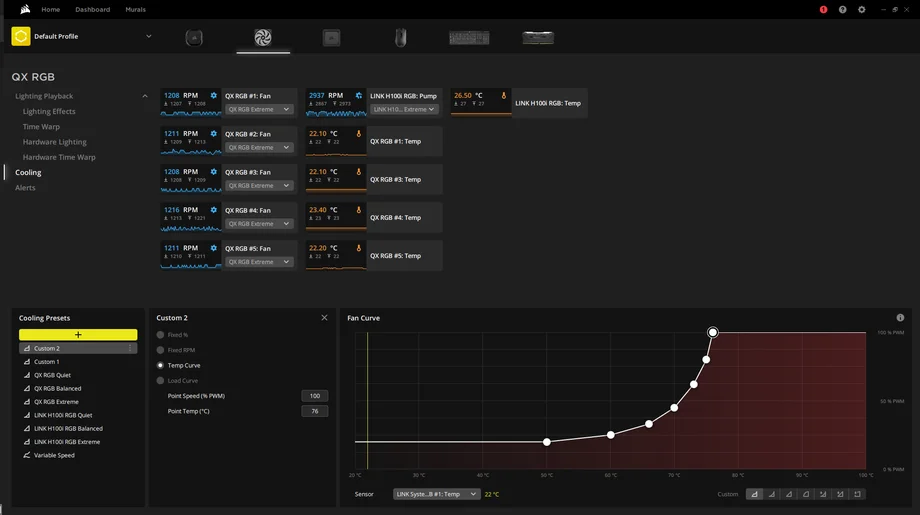Select the Fixed RPM radio option
Screen dimensions: 920x515
click(x=160, y=350)
